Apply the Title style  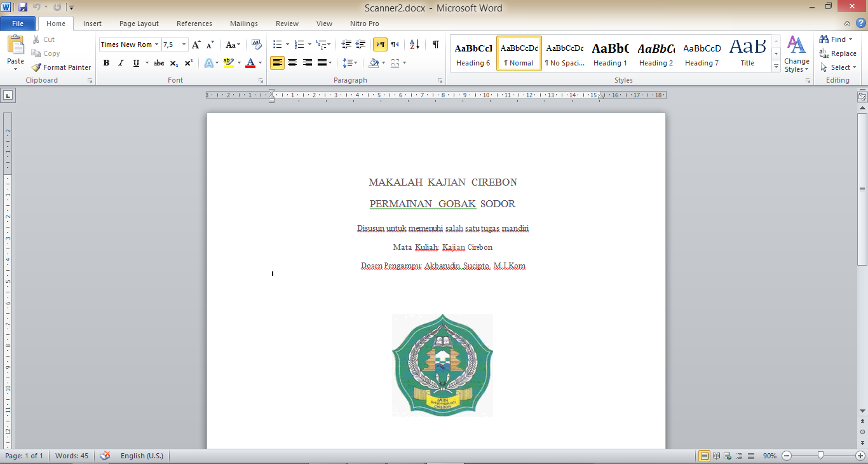coord(747,54)
